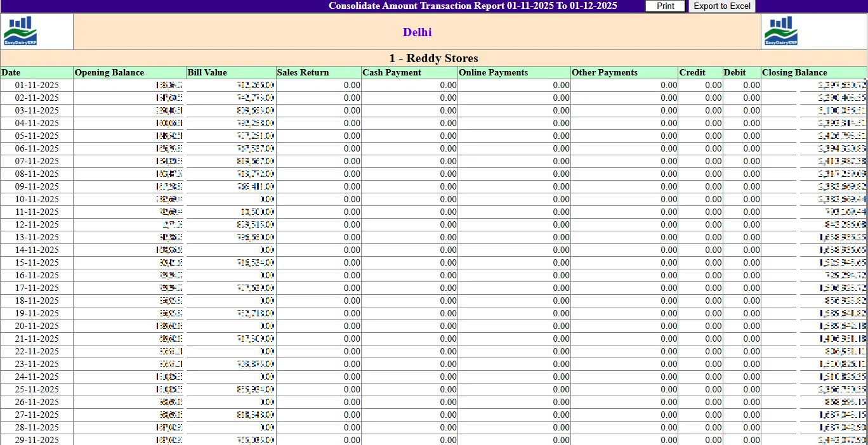The height and width of the screenshot is (445, 868).
Task: Select the date cell 03-11-2025
Action: click(37, 110)
